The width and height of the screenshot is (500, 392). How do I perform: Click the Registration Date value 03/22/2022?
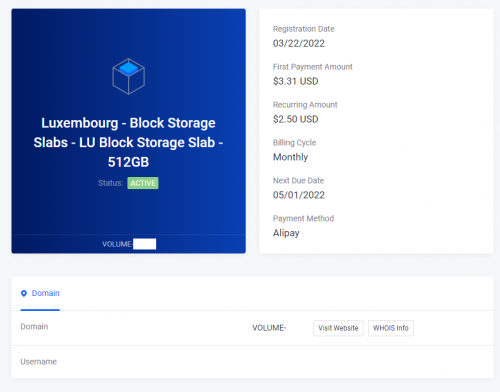coord(299,43)
